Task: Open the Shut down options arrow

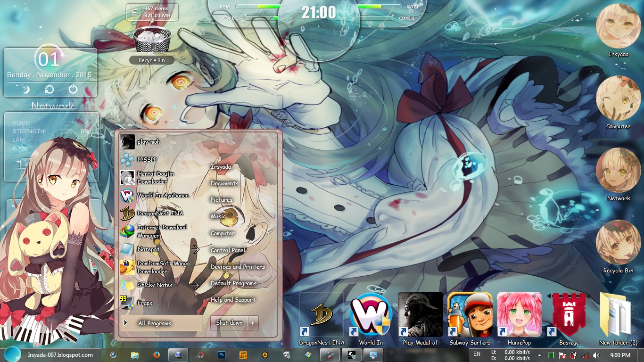Action: coord(253,323)
